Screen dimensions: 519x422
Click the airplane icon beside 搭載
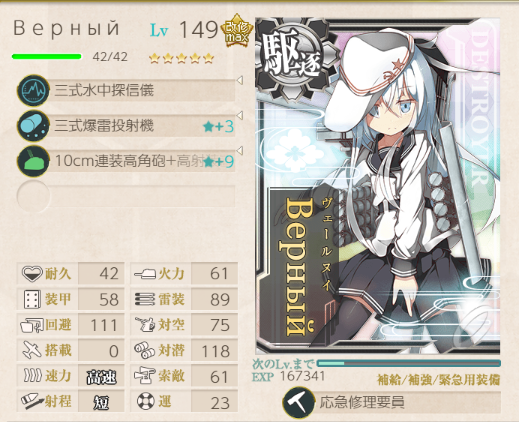(x=31, y=350)
